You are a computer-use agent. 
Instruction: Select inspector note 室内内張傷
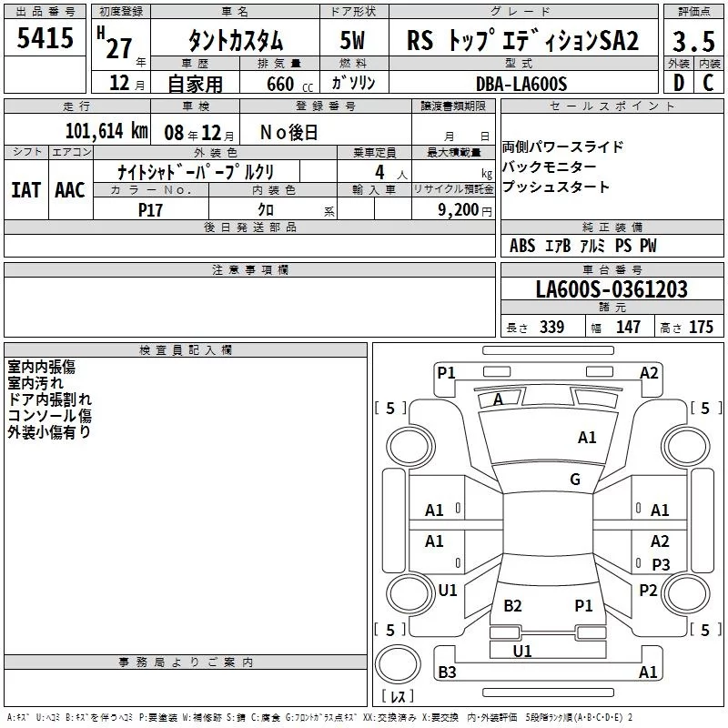click(41, 367)
